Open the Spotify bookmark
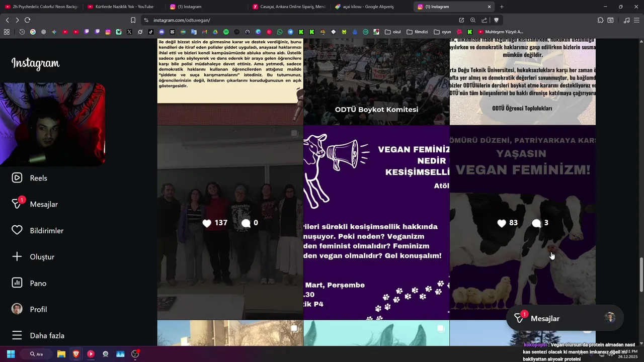Screen dimensions: 644x362 click(226, 32)
